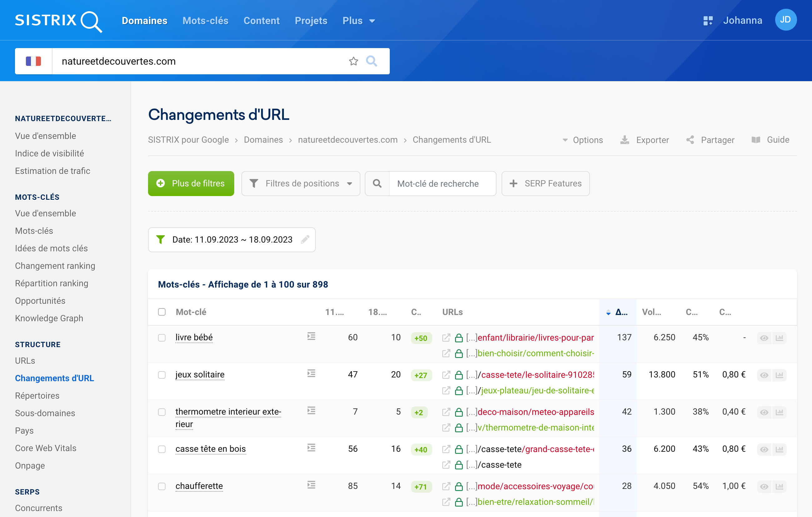812x517 pixels.
Task: Open Core Web Vitals in sidebar
Action: pyautogui.click(x=46, y=448)
